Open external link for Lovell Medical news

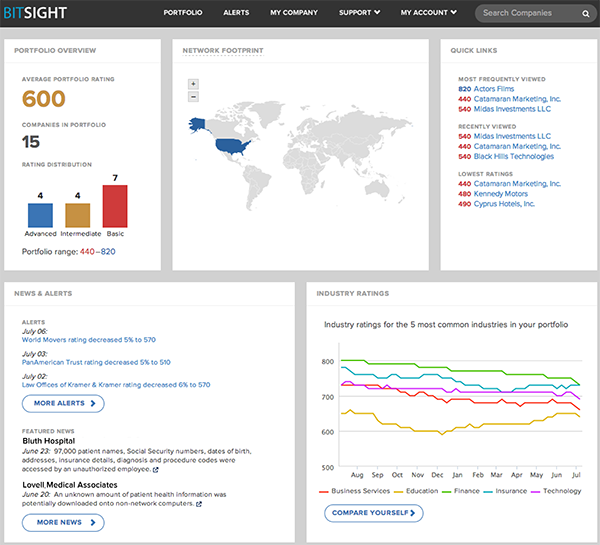click(x=199, y=504)
